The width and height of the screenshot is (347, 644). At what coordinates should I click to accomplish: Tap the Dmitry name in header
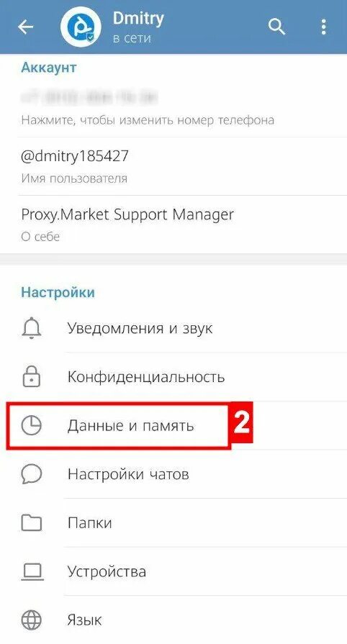tap(138, 18)
